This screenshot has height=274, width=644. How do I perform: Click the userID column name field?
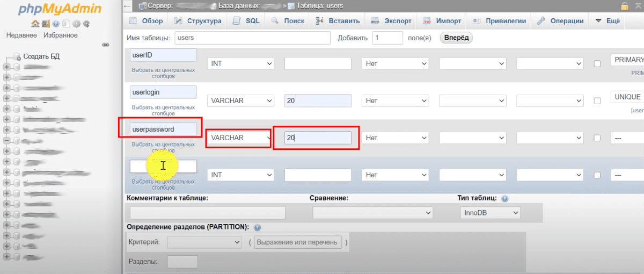(x=163, y=55)
